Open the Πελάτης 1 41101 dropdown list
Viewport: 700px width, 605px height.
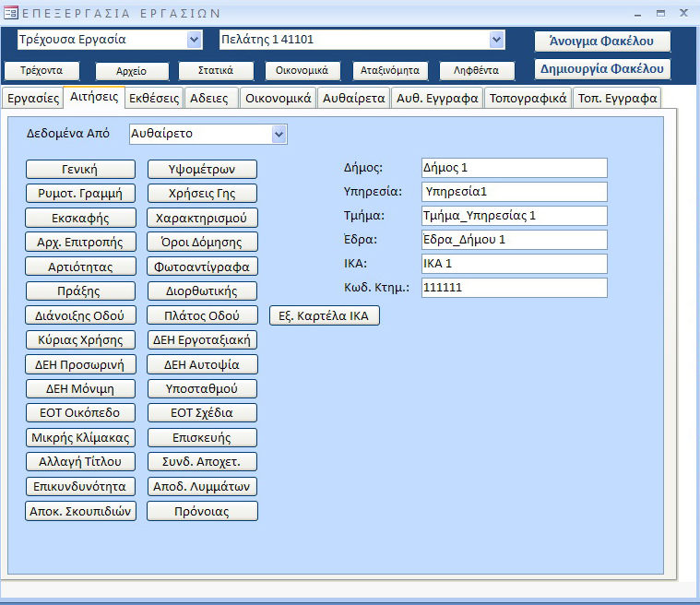pos(497,40)
